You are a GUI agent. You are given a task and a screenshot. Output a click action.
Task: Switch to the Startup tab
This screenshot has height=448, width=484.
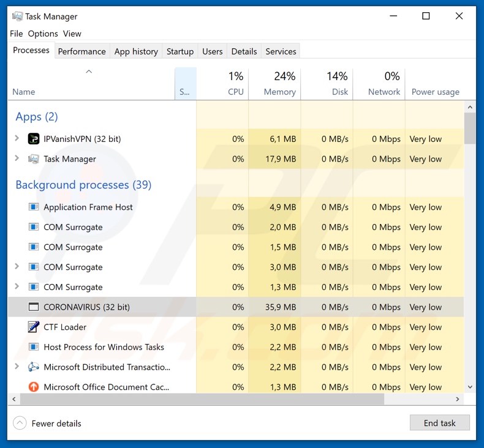click(180, 51)
